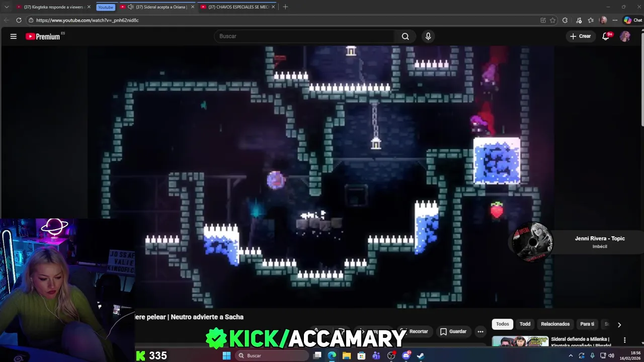Click the YouTube video player area
The height and width of the screenshot is (362, 644).
point(321,176)
